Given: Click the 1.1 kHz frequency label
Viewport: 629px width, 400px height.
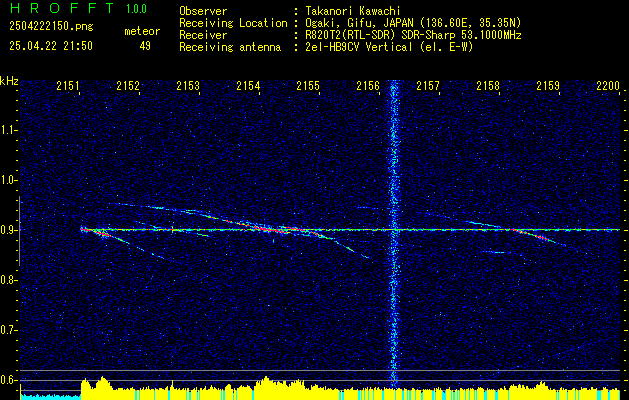Looking at the screenshot, I should point(8,130).
